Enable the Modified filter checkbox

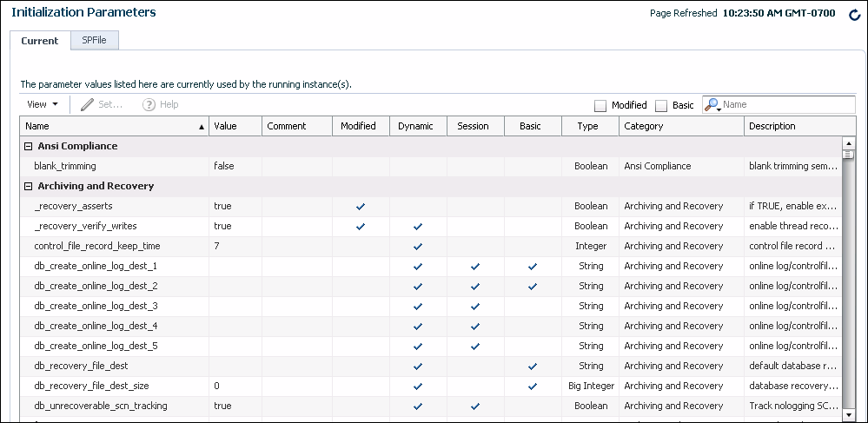(600, 105)
